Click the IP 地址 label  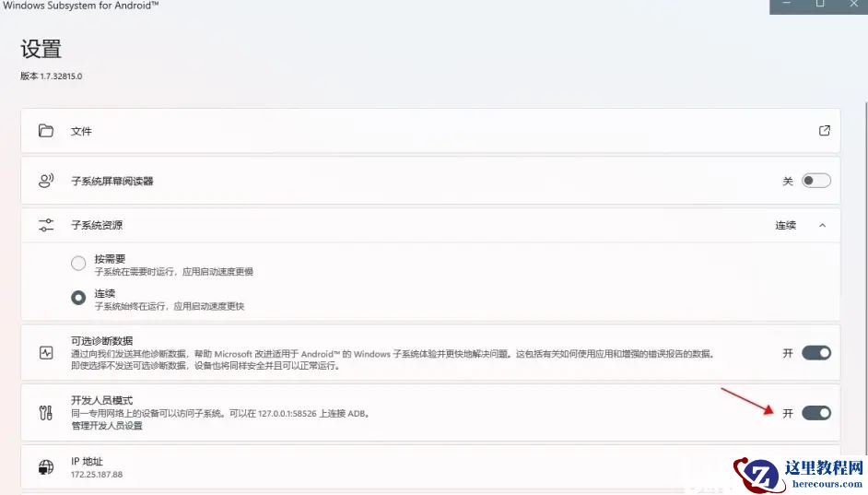coord(87,461)
